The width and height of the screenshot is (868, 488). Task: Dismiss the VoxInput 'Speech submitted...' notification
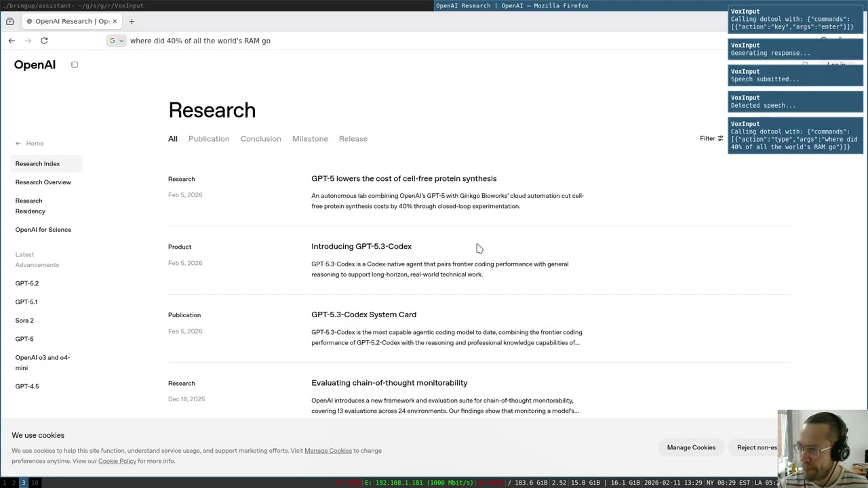[x=795, y=75]
